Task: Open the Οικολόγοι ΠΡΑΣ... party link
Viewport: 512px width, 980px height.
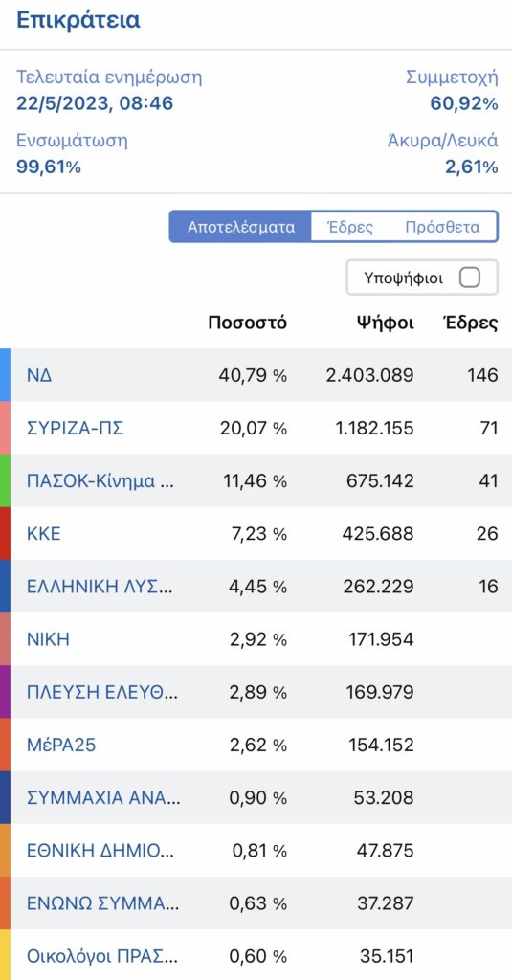Action: [101, 956]
